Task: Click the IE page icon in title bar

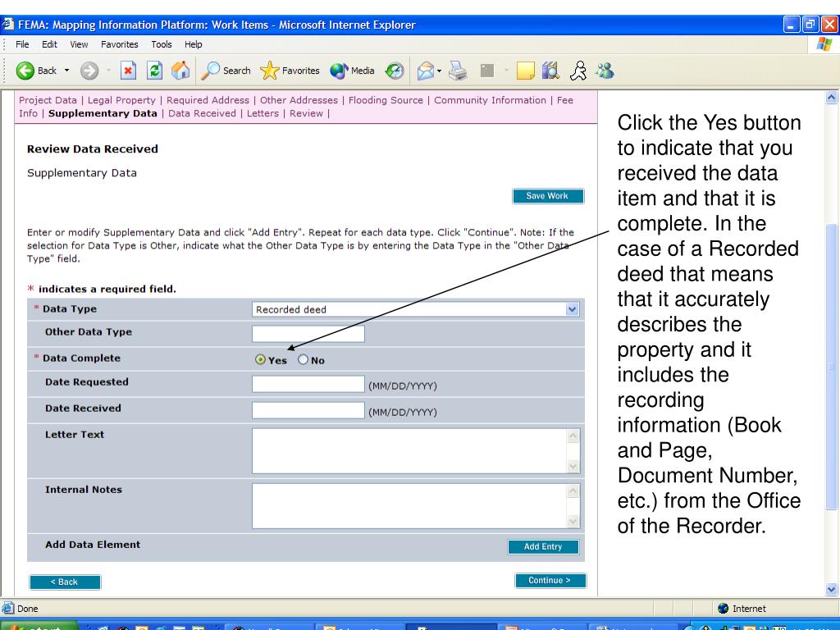Action: pos(8,25)
